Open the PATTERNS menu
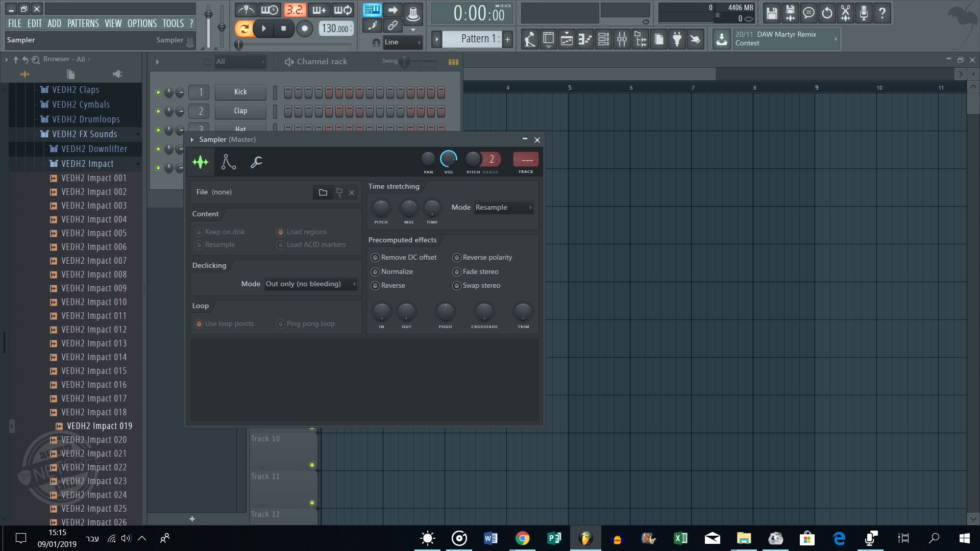Image resolution: width=980 pixels, height=551 pixels. click(83, 23)
